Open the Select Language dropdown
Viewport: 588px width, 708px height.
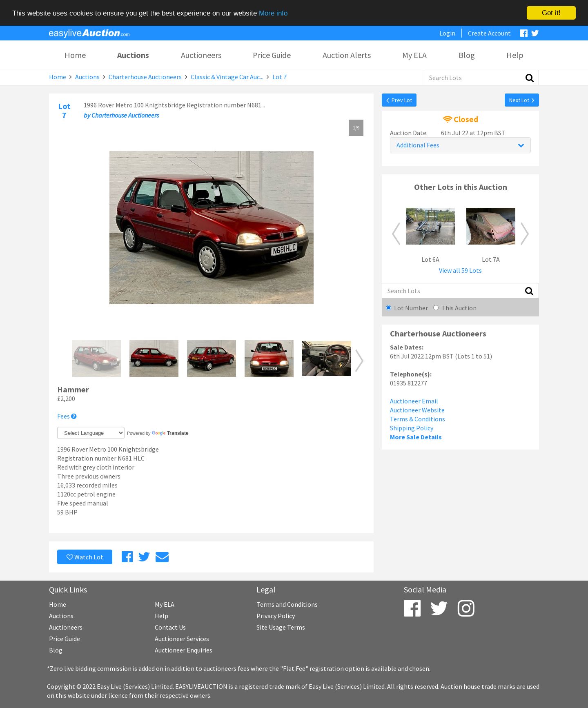(91, 433)
